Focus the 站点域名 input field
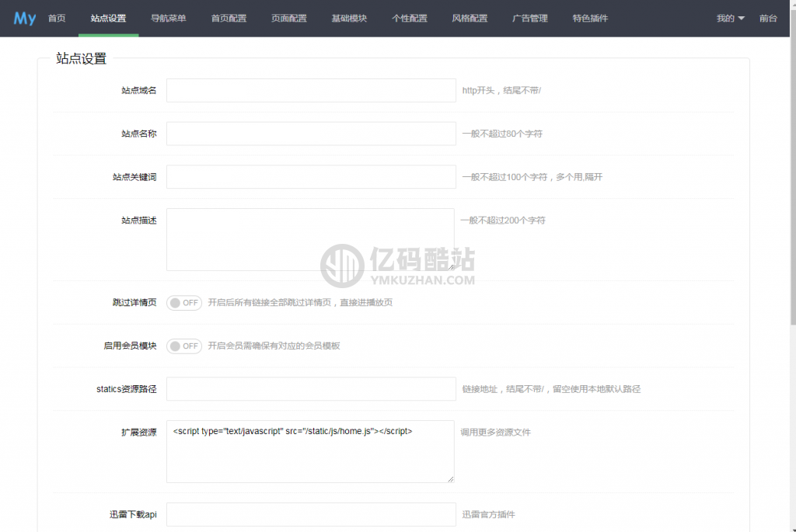 311,90
